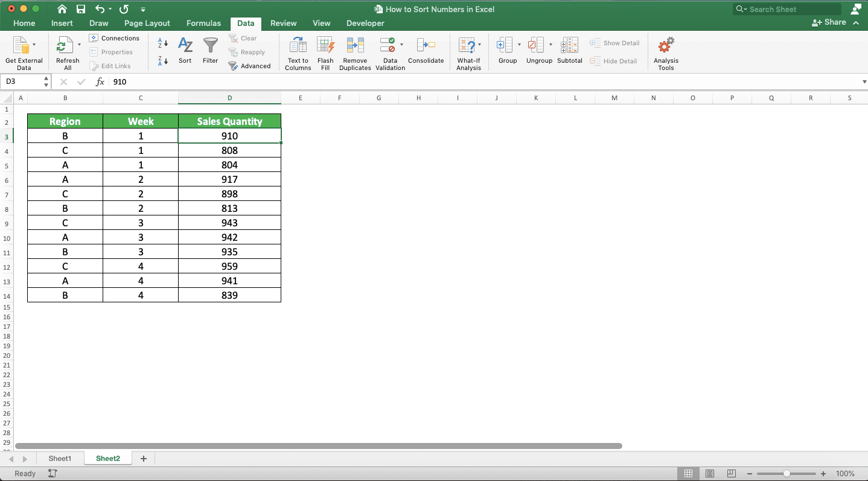The height and width of the screenshot is (481, 868).
Task: Click the Group icon
Action: [x=504, y=45]
